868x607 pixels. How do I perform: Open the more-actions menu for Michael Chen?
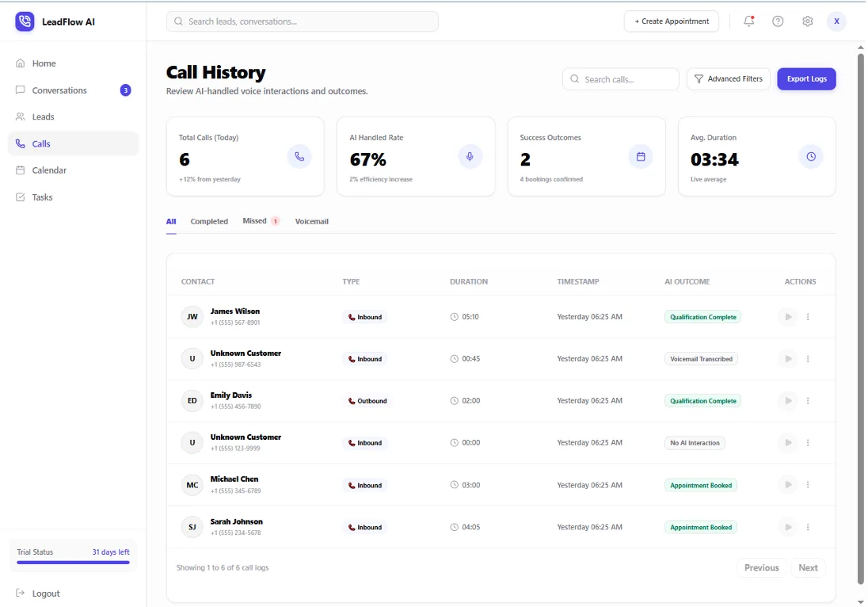tap(808, 485)
